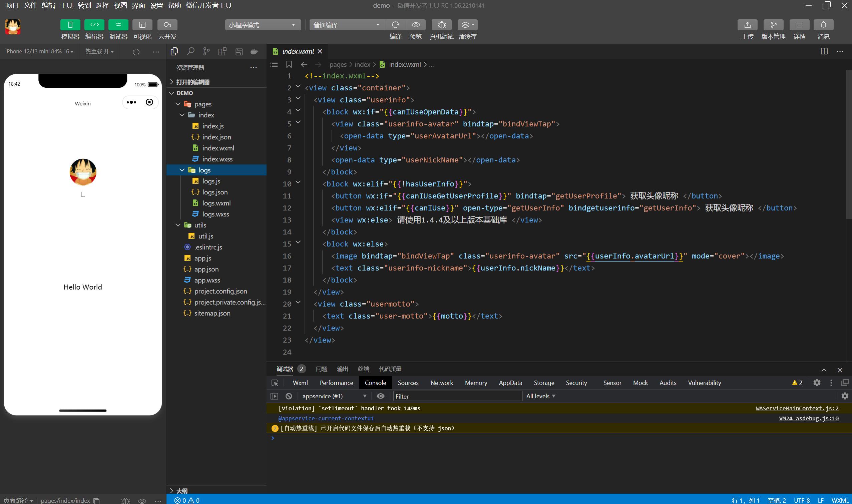Open the 小程序模式 mode dropdown
852x504 pixels.
coord(263,25)
